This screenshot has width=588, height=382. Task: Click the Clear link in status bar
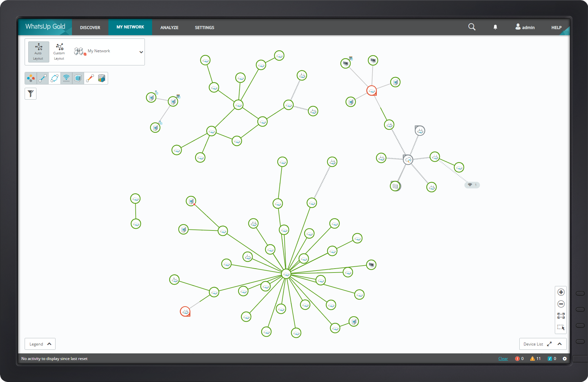click(x=503, y=359)
